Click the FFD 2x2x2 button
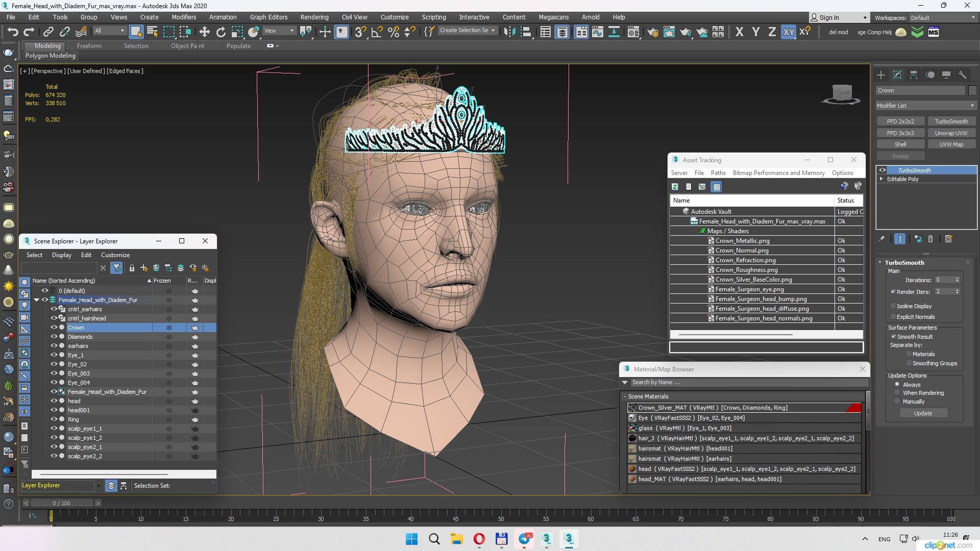Screen dimensions: 980x551 click(900, 121)
